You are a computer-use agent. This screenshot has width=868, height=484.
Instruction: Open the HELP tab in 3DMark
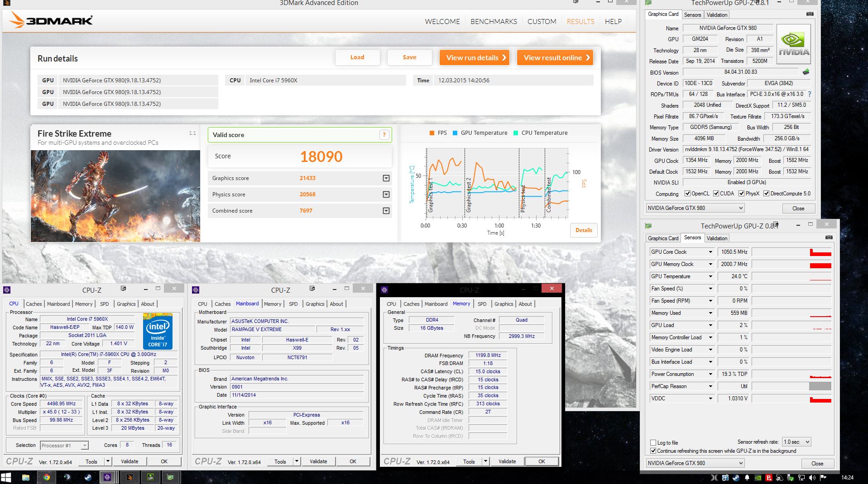[613, 21]
